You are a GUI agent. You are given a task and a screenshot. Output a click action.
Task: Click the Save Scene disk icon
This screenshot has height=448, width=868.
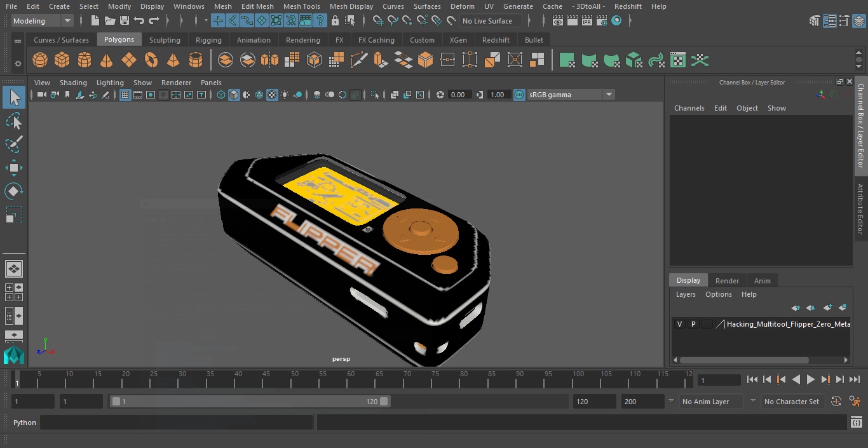pyautogui.click(x=125, y=21)
